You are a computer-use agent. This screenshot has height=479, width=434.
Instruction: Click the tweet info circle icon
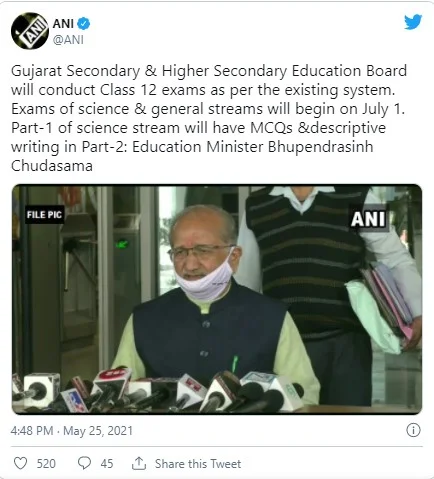tap(413, 430)
